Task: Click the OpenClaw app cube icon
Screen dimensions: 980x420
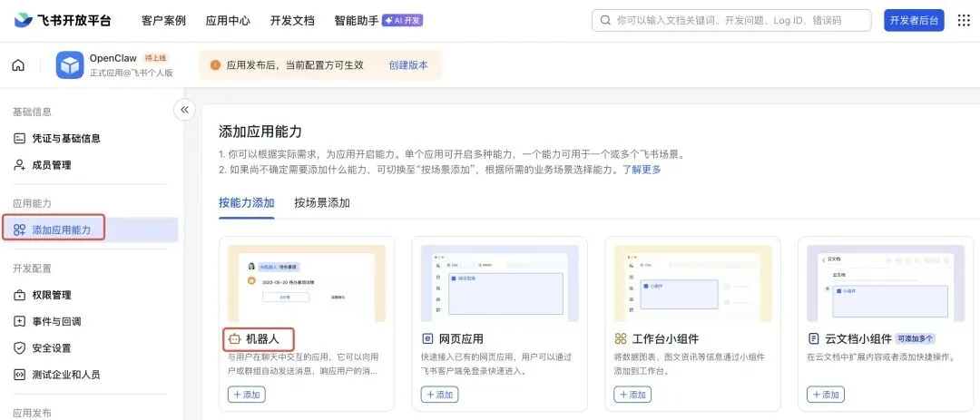Action: (x=69, y=65)
